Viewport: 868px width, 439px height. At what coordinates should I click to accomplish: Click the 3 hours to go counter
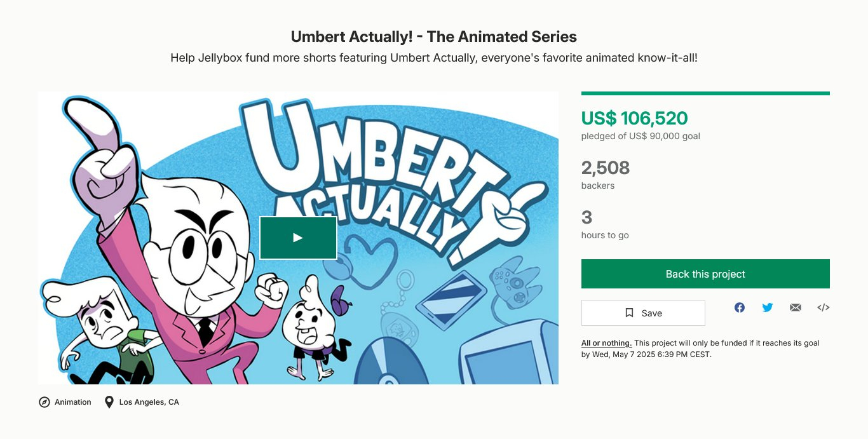tap(587, 218)
